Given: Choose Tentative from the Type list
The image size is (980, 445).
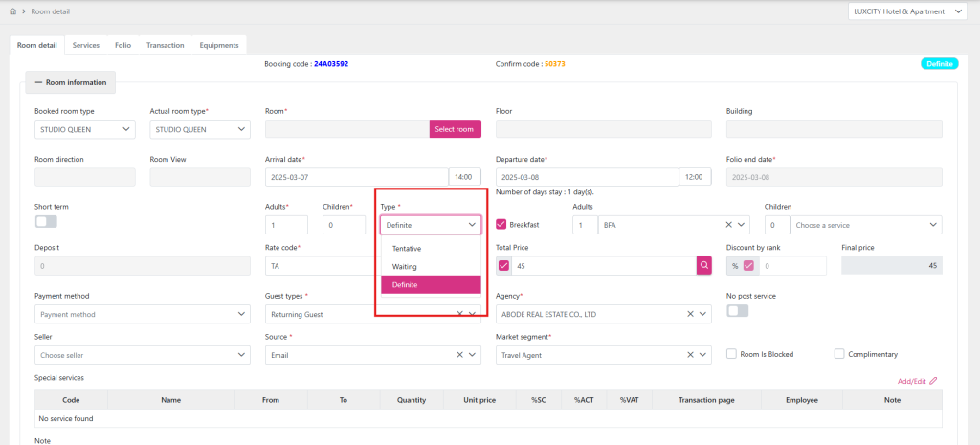Looking at the screenshot, I should 407,249.
